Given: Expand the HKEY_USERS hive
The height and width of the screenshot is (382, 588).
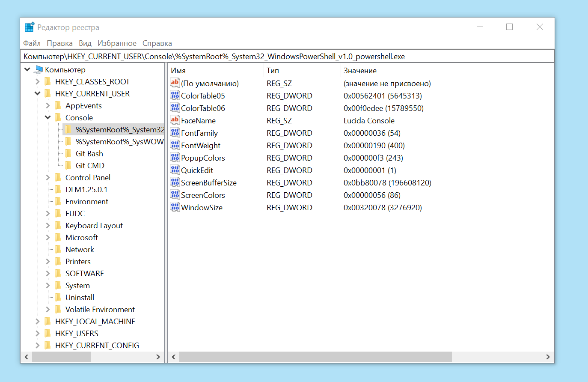Looking at the screenshot, I should coord(38,333).
